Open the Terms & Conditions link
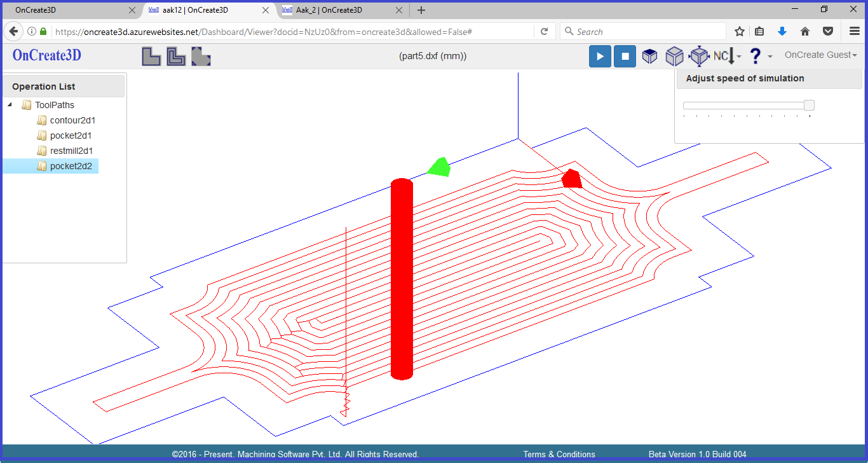 click(559, 454)
